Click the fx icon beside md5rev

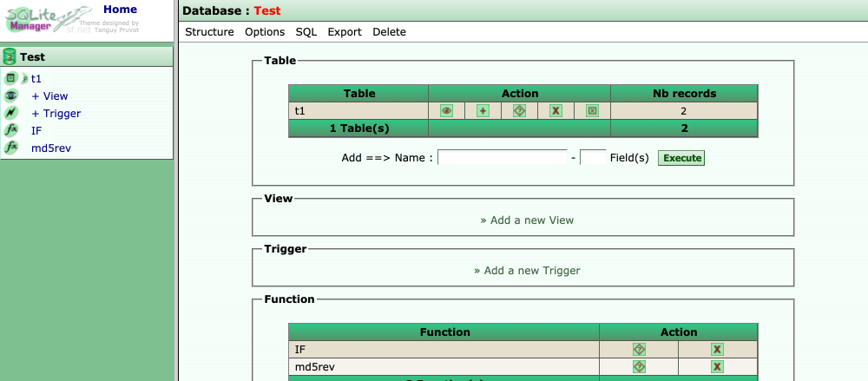point(10,148)
